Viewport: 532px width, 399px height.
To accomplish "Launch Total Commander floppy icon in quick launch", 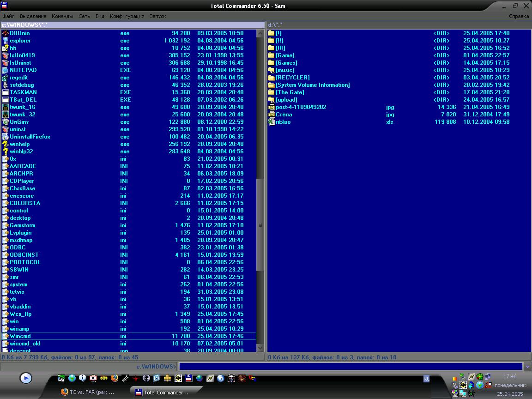I will pyautogui.click(x=188, y=378).
